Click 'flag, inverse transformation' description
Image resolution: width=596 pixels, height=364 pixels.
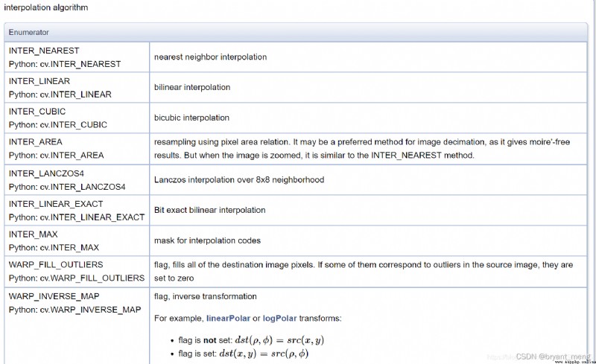pyautogui.click(x=206, y=296)
